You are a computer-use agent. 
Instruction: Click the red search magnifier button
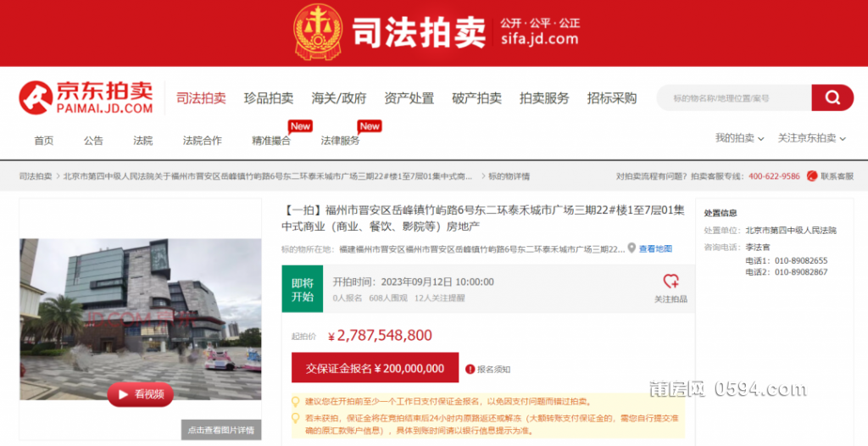pyautogui.click(x=832, y=98)
